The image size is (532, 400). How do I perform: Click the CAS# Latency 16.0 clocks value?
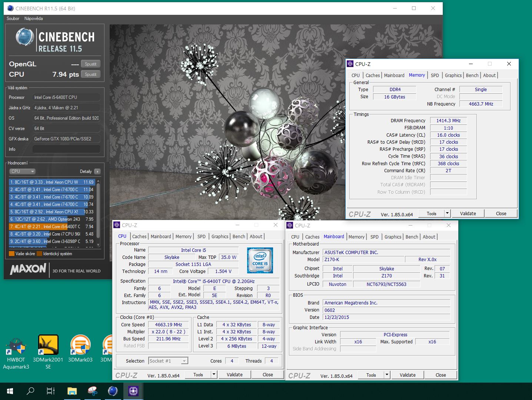[x=448, y=135]
